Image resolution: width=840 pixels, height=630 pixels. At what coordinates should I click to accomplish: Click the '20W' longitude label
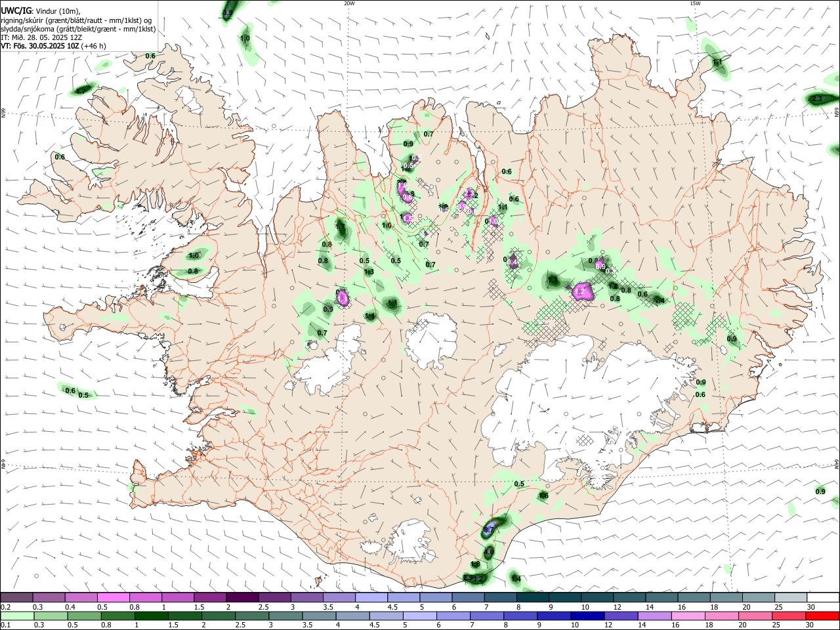pyautogui.click(x=349, y=3)
